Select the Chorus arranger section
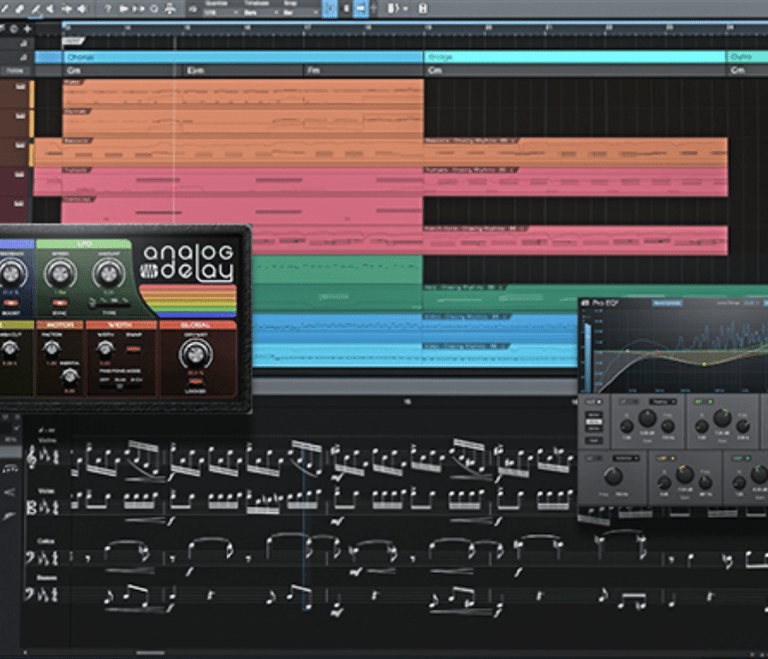Viewport: 768px width, 659px height. click(243, 57)
